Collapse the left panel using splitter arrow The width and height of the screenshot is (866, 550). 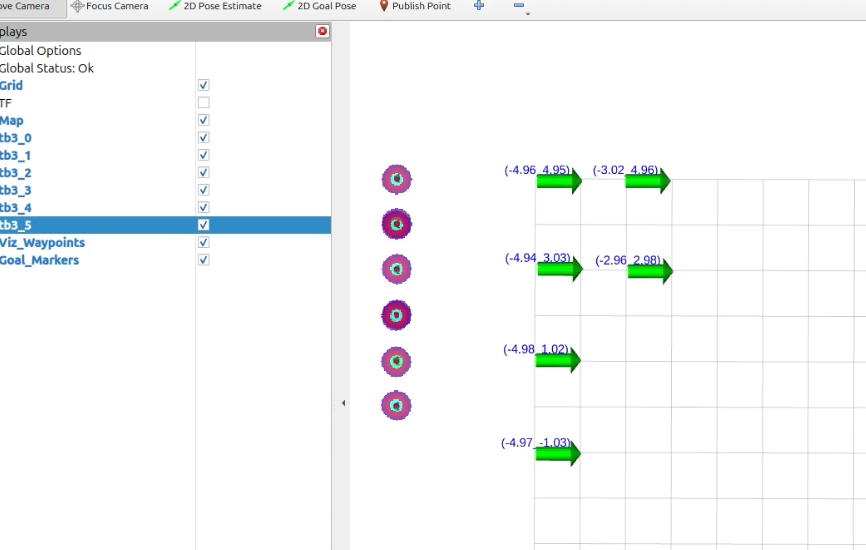tap(343, 403)
